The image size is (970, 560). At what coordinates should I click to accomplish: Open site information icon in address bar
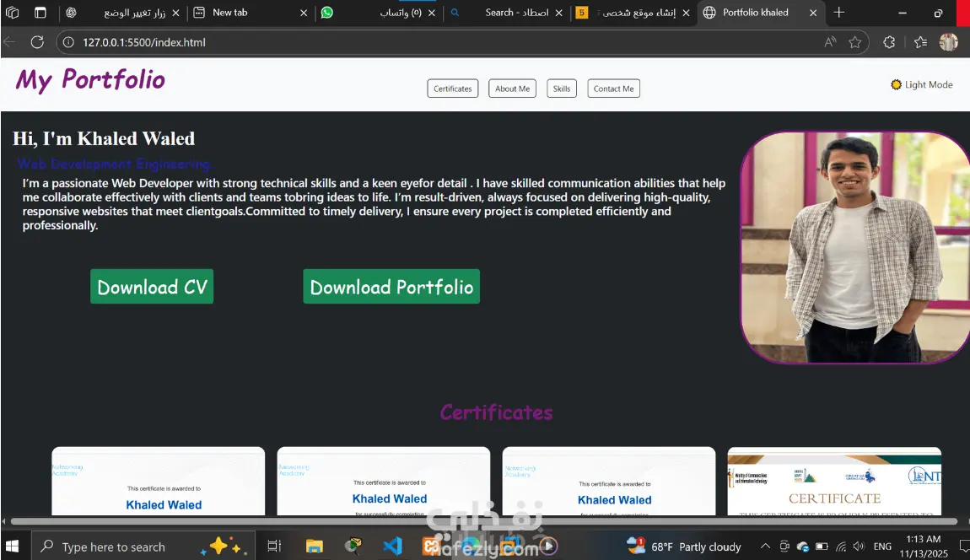click(x=68, y=42)
